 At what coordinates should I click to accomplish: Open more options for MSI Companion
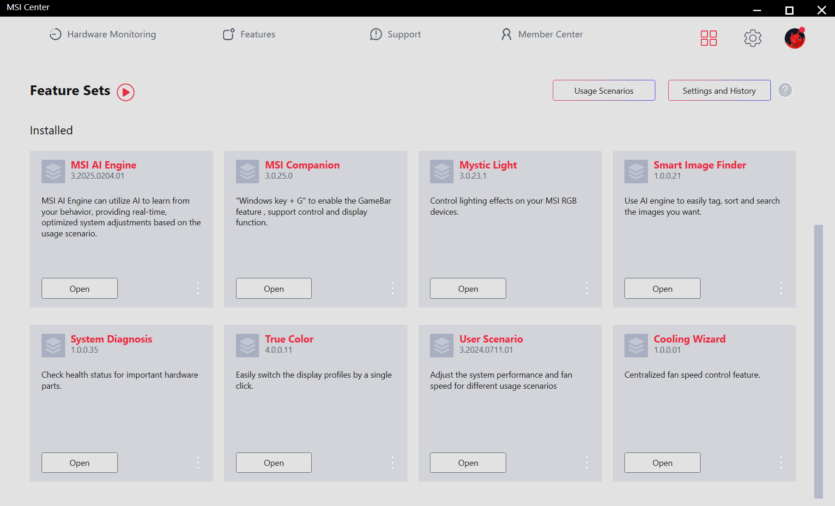tap(392, 288)
